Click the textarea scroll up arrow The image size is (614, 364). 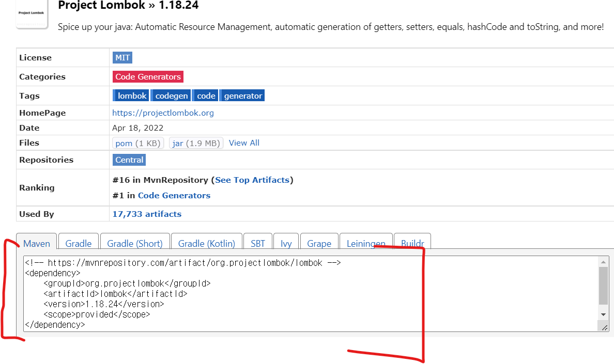[x=603, y=262]
